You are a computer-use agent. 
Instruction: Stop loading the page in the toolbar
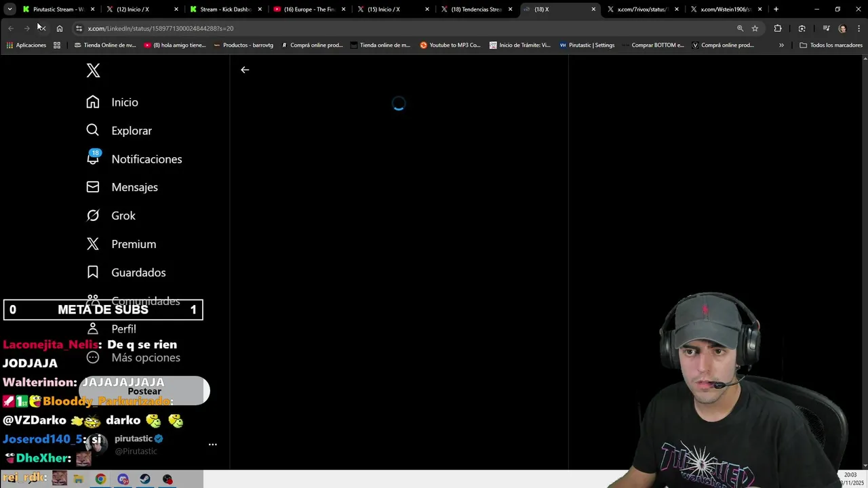point(41,28)
